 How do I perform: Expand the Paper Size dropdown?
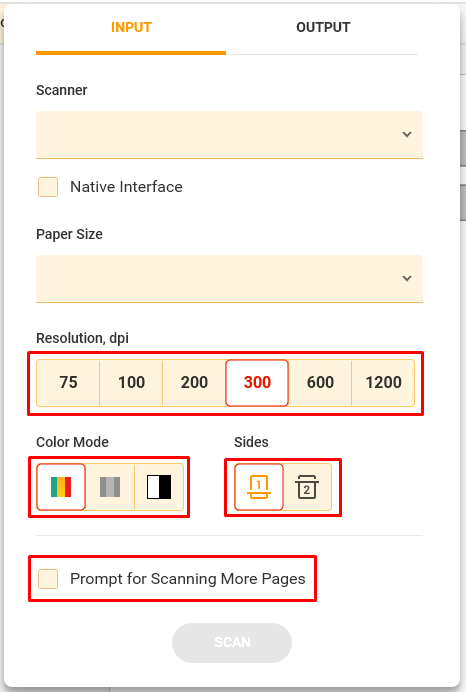point(229,278)
